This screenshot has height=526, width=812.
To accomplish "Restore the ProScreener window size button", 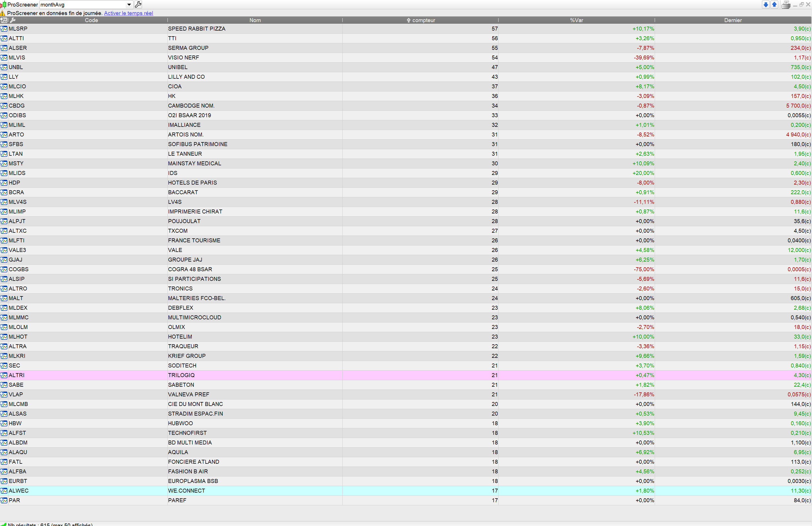I will coord(802,5).
